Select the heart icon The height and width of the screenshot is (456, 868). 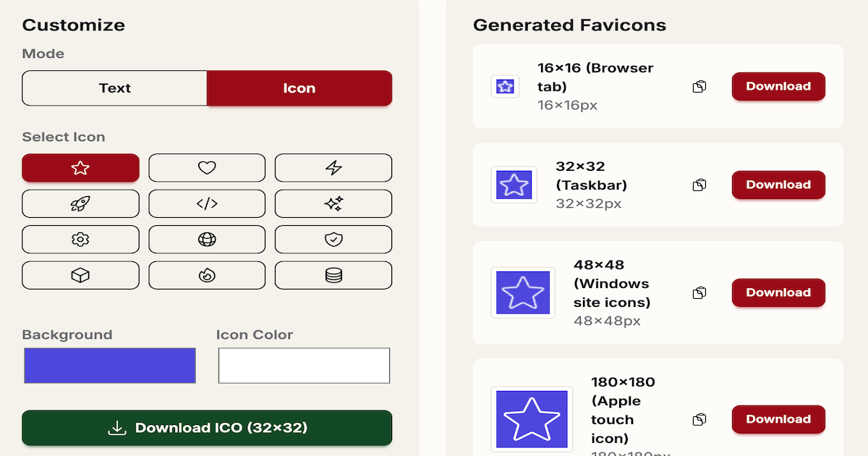207,168
